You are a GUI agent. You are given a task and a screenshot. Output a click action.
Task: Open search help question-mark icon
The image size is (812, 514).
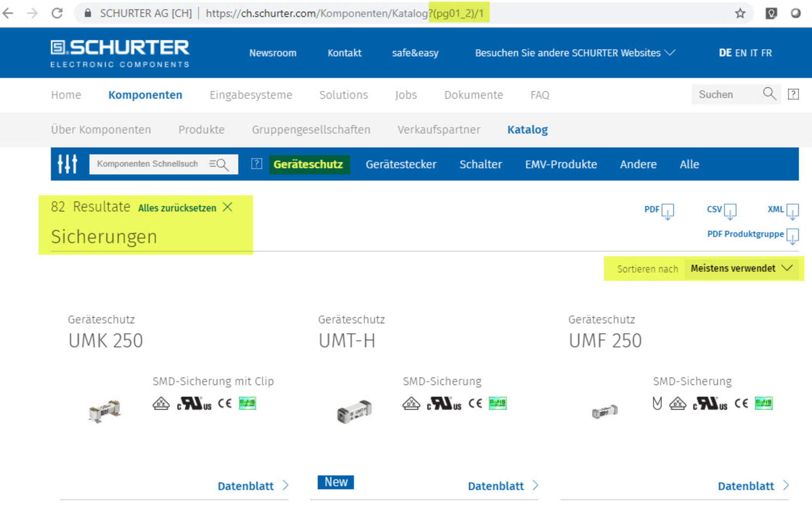pyautogui.click(x=793, y=94)
